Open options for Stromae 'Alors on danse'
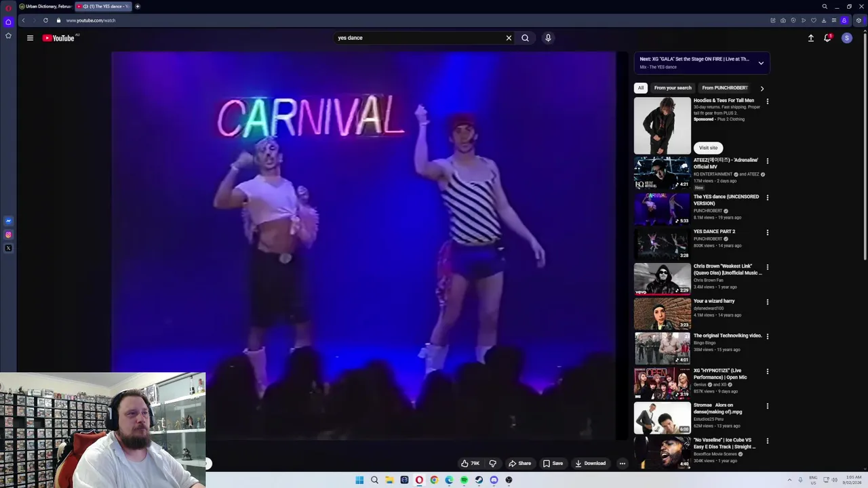The width and height of the screenshot is (868, 488). click(x=767, y=406)
